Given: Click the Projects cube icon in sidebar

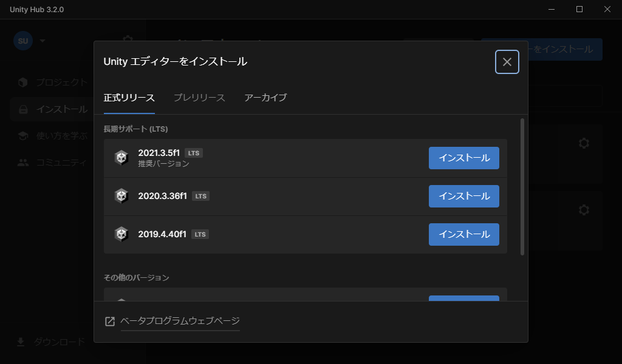Looking at the screenshot, I should click(22, 83).
